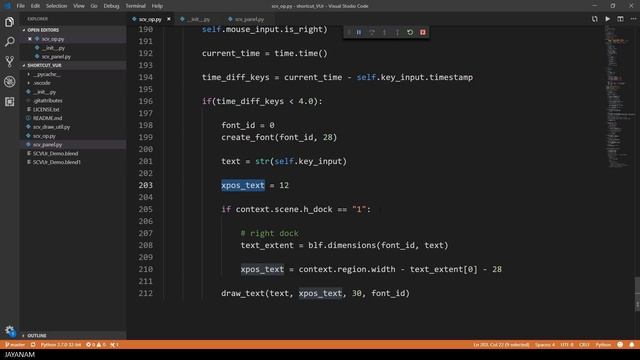Grab the debug toolbar drag handle

(x=349, y=32)
